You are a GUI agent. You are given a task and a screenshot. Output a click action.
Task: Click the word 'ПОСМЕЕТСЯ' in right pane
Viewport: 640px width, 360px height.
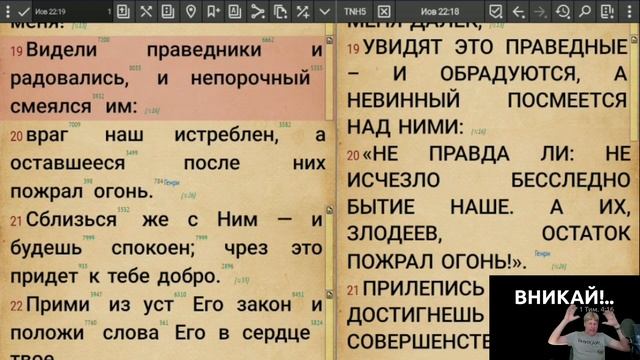[x=567, y=100]
